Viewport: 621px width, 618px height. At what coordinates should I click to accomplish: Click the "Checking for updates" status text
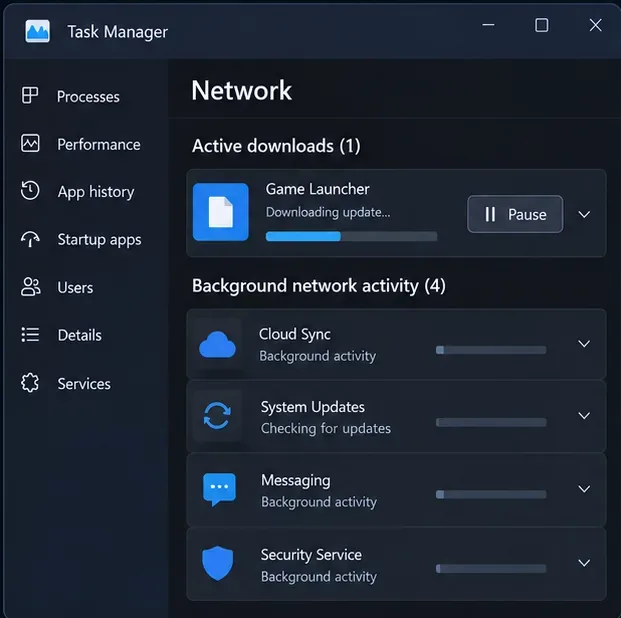tap(326, 428)
